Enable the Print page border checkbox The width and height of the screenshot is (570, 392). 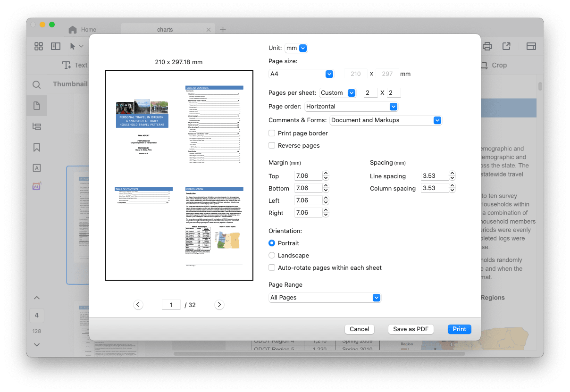pos(272,133)
